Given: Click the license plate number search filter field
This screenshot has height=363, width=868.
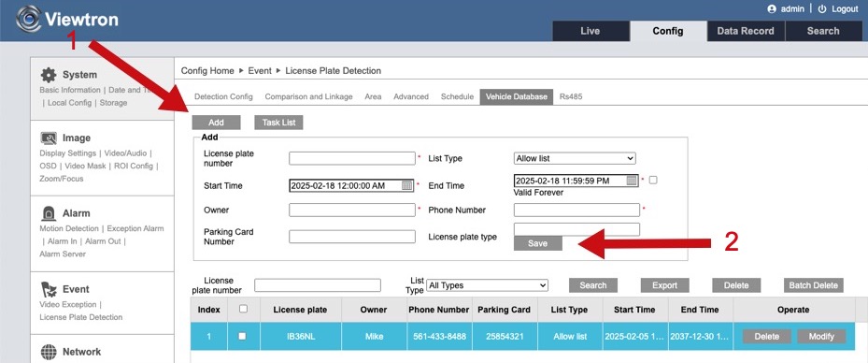Looking at the screenshot, I should tap(318, 285).
